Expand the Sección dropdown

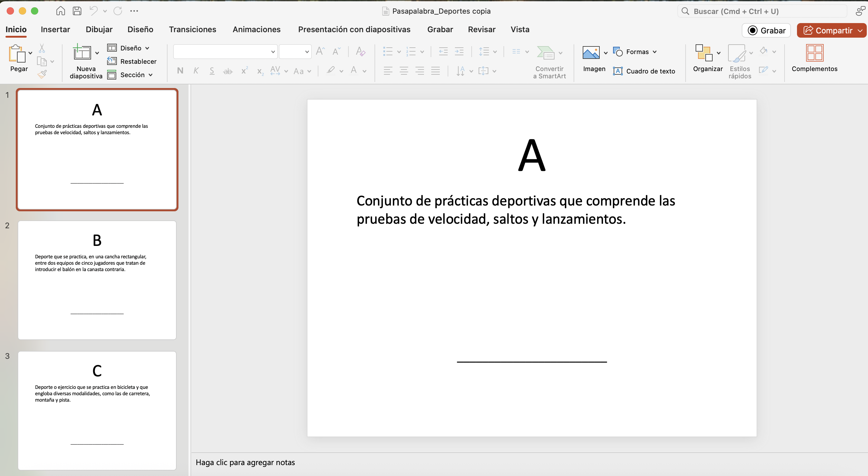coord(151,75)
